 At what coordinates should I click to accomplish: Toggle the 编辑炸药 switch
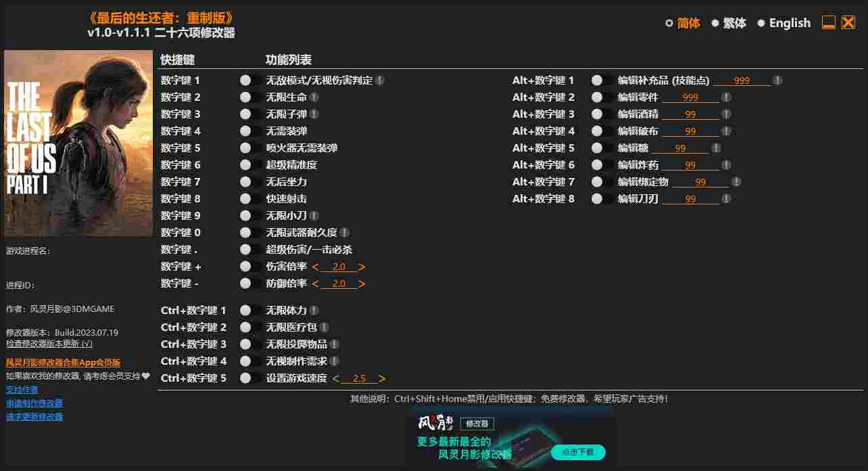pos(602,165)
